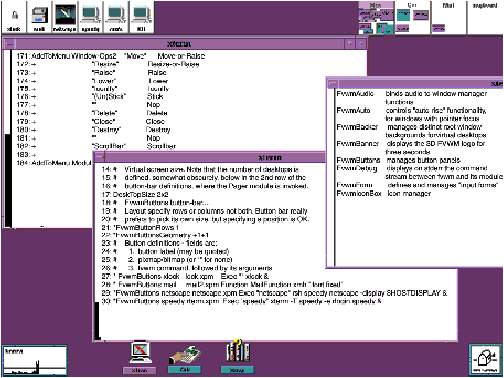Click the fifth button-bar monitor icon
504x378 pixels.
pyautogui.click(x=116, y=17)
